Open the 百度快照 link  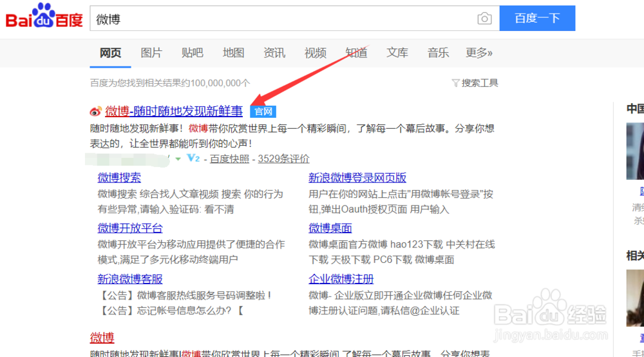coord(230,159)
